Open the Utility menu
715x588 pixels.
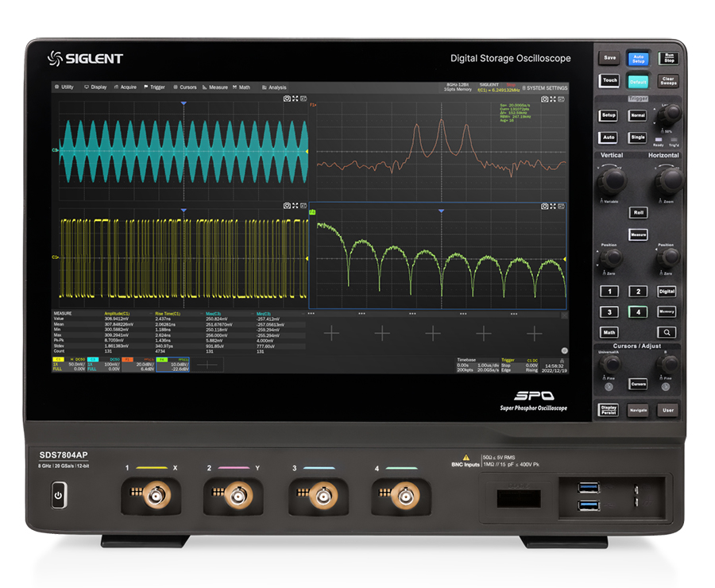tap(64, 87)
